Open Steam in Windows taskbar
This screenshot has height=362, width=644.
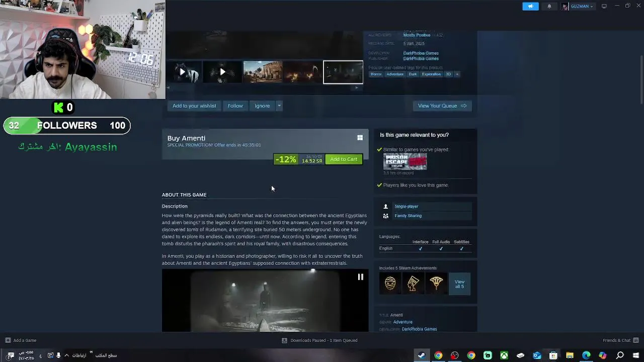(x=422, y=355)
